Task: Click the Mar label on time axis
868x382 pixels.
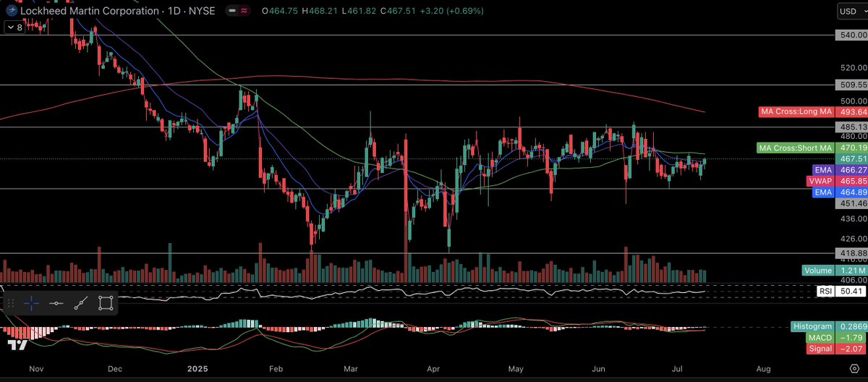Action: (x=352, y=368)
